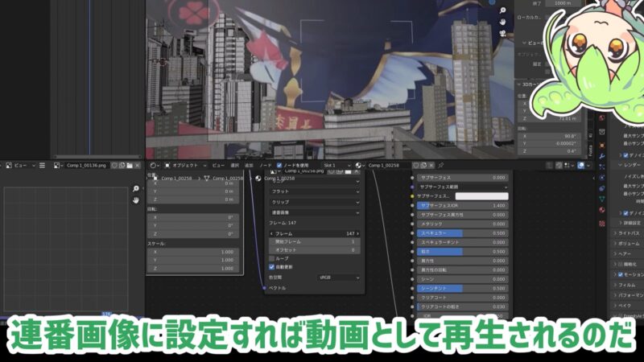Click the fake user shield icon for Comp 1_00136.png
This screenshot has width=644, height=362.
pos(114,166)
